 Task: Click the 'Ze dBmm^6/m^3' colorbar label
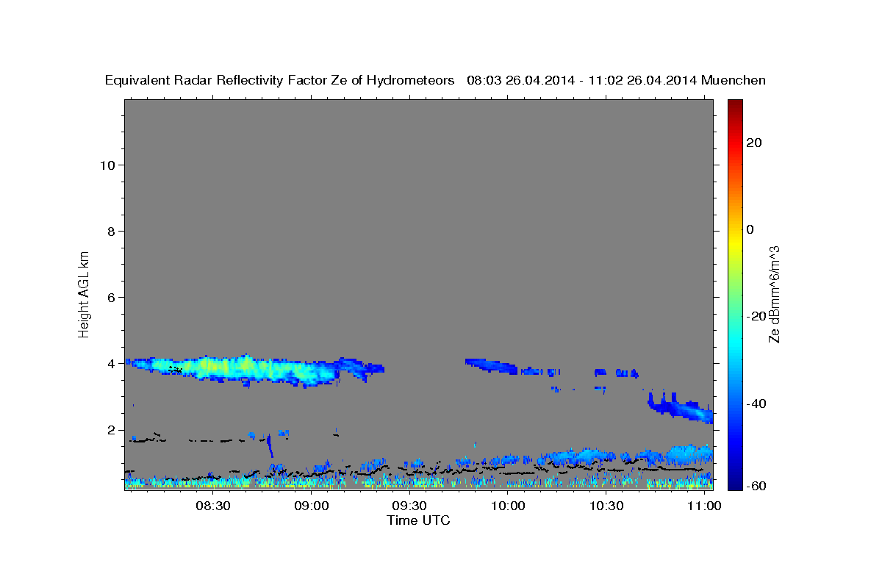coord(774,294)
